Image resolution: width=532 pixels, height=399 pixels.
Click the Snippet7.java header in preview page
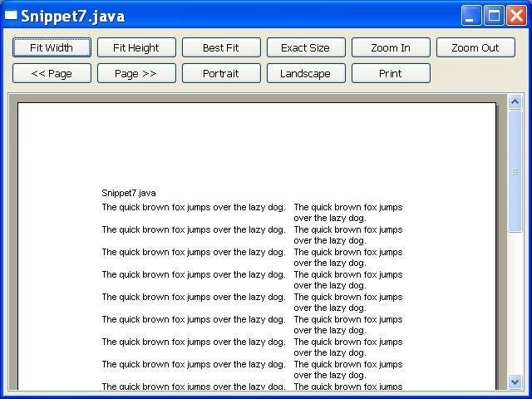pos(129,193)
